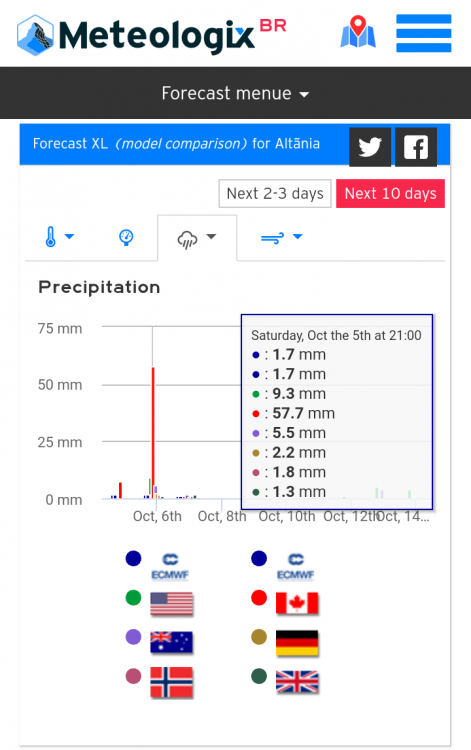Click the Norway flag legend icon
Viewport: 471px width, 750px height.
coord(171,683)
